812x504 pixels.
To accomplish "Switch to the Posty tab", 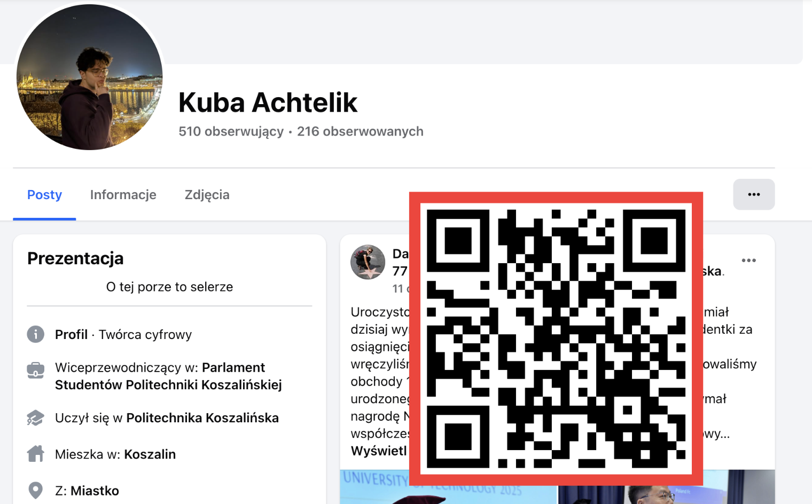I will 44,195.
